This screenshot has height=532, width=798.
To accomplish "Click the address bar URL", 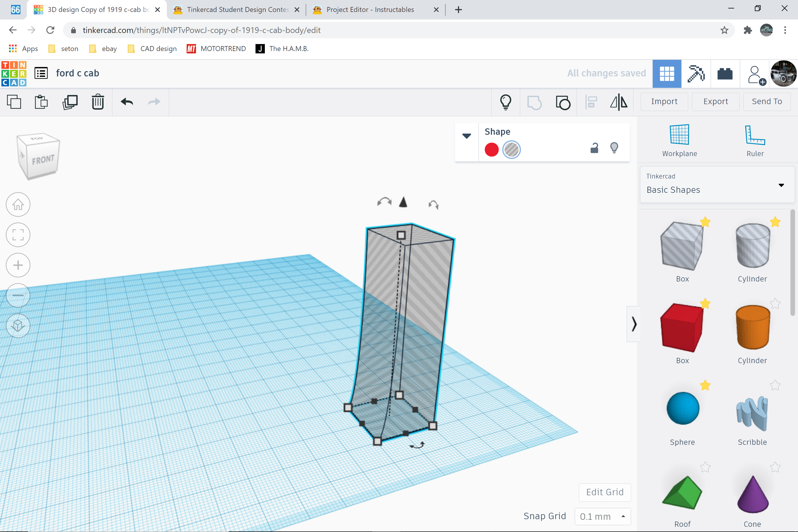I will click(x=202, y=30).
